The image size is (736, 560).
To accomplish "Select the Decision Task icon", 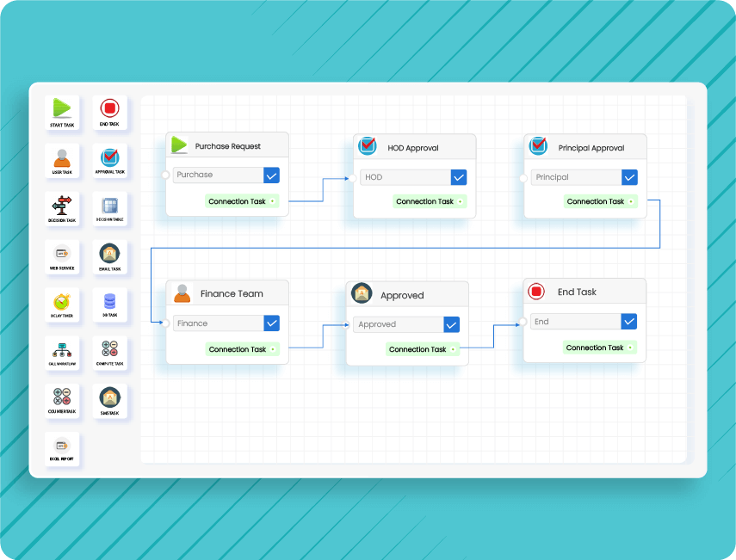I will click(x=62, y=206).
